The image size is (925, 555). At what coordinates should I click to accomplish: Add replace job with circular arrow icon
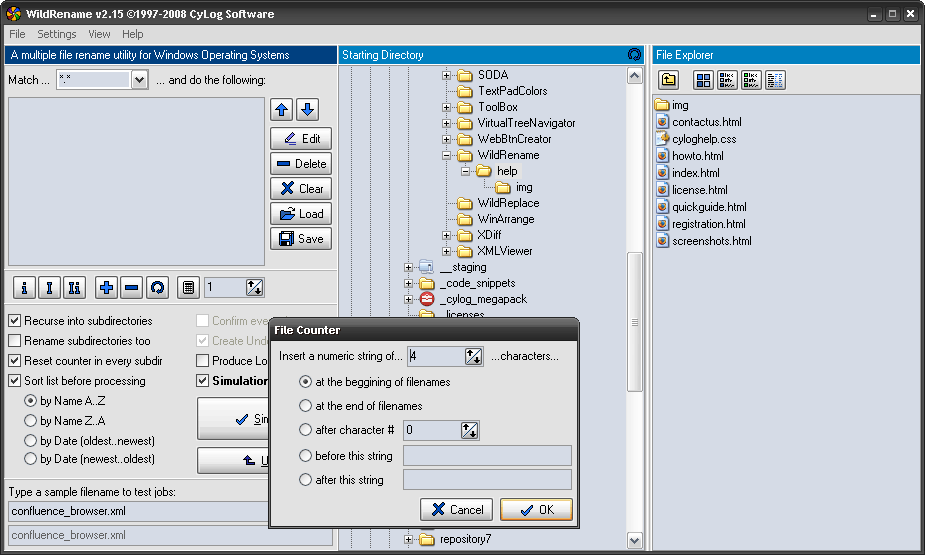[157, 288]
